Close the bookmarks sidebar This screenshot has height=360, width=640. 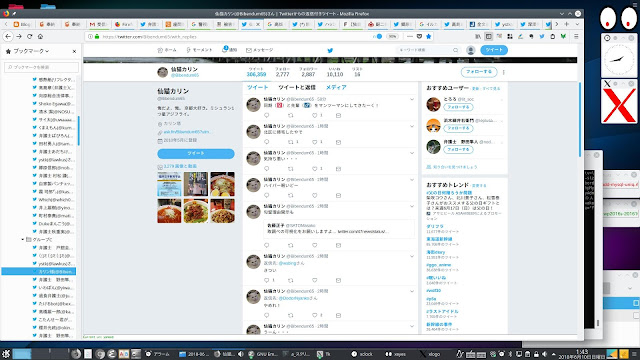click(x=74, y=51)
